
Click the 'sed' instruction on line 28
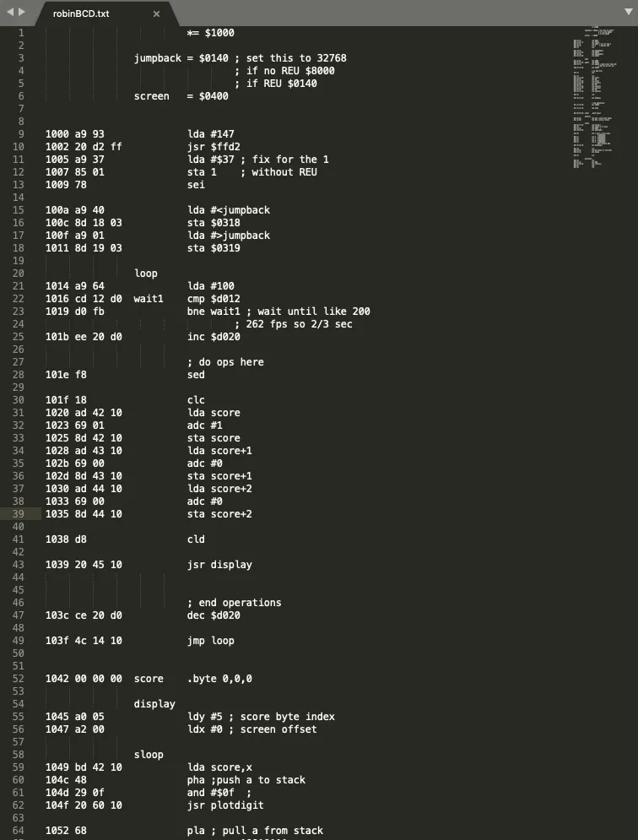coord(196,375)
